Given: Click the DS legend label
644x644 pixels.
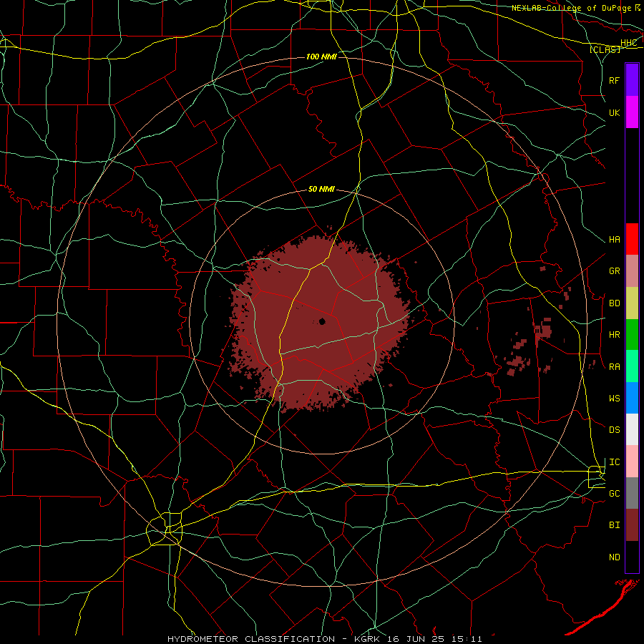Looking at the screenshot, I should click(x=614, y=430).
